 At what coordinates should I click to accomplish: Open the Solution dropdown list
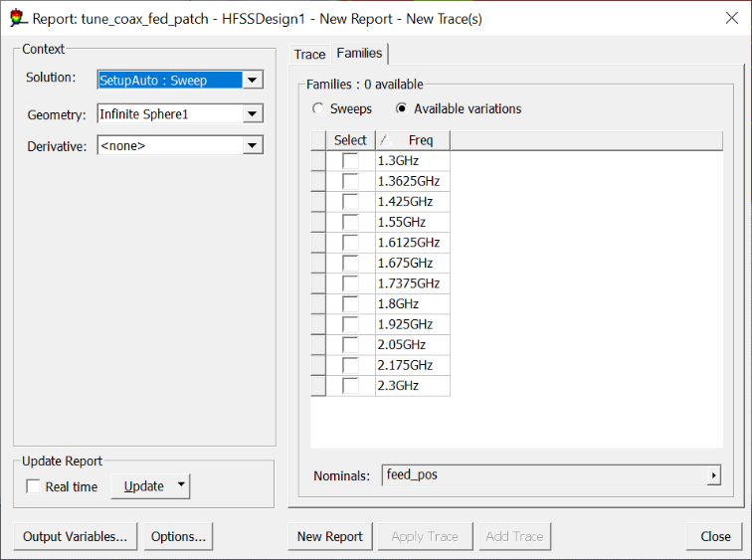(253, 81)
